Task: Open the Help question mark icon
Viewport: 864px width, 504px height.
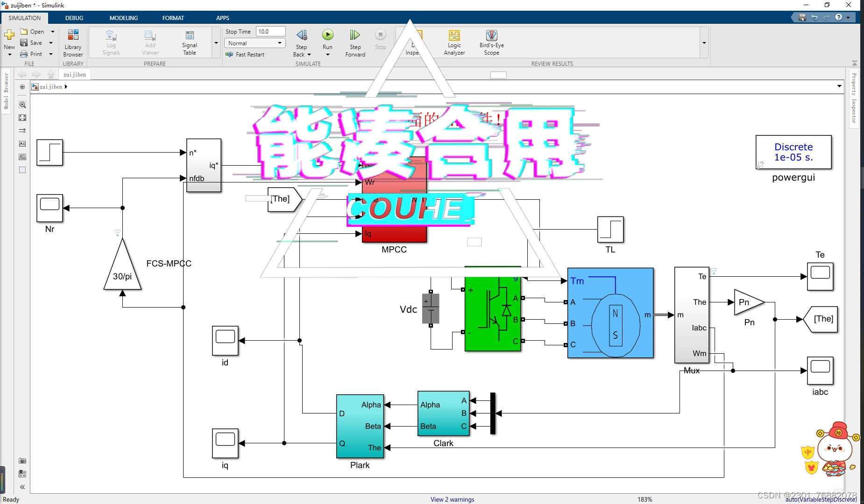Action: [x=839, y=17]
